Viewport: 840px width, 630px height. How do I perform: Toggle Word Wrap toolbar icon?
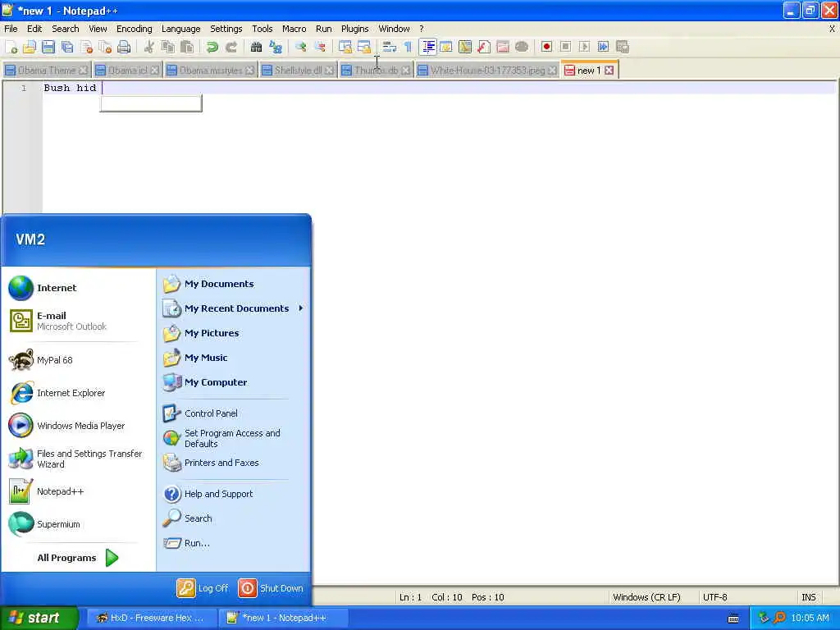390,47
